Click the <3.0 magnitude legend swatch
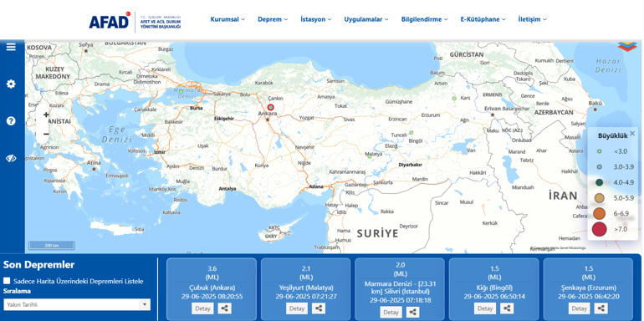 tap(599, 151)
